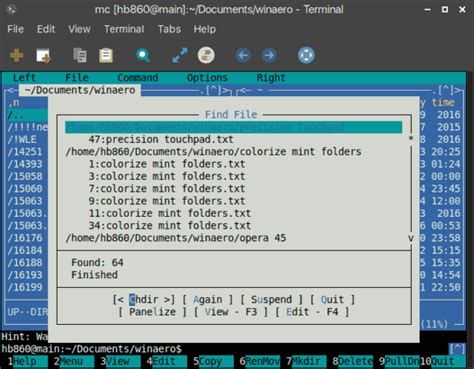Paste from clipboard with the toolbar paste icon
Image resolution: width=474 pixels, height=369 pixels.
pyautogui.click(x=106, y=55)
